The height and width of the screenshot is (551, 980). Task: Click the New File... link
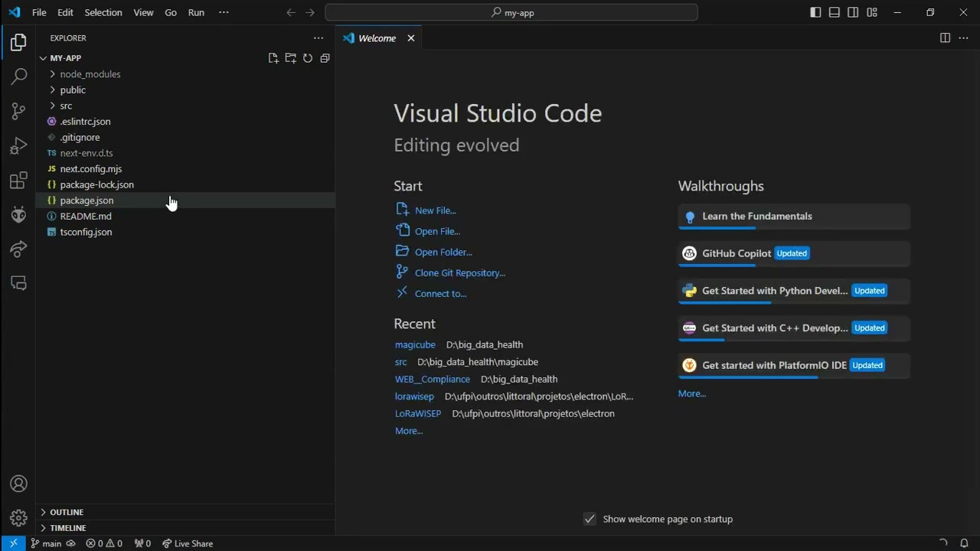435,210
